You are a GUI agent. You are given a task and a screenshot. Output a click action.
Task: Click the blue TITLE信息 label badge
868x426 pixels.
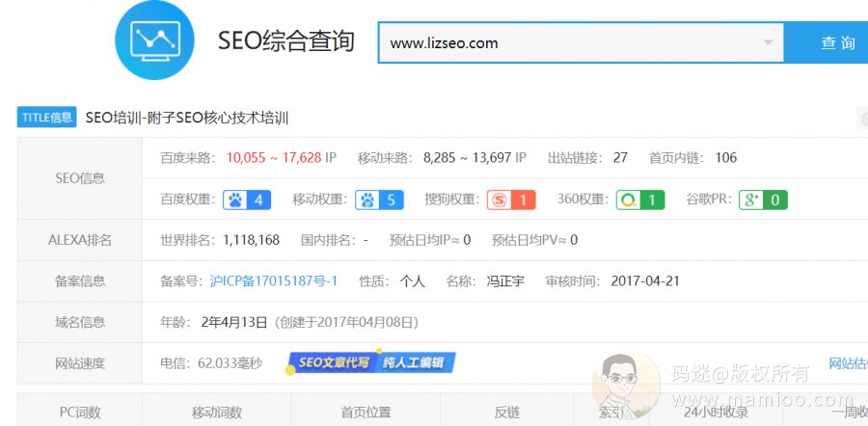[46, 118]
